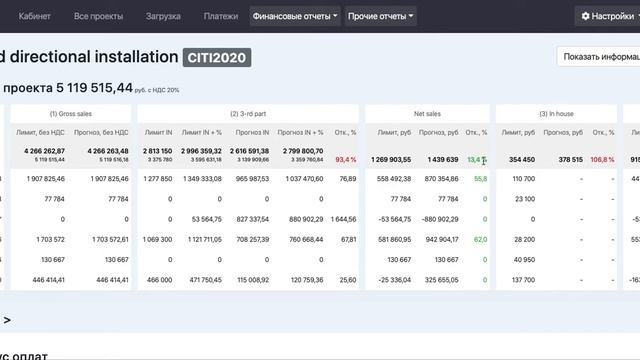Click cell 1 037 470,60
Screen dimensions: 640x360
(x=304, y=179)
